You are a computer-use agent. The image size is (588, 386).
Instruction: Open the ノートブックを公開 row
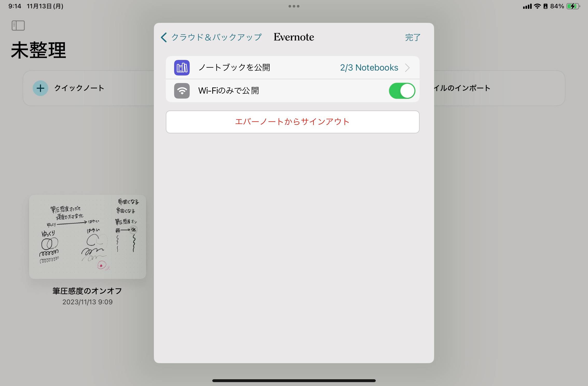(293, 68)
